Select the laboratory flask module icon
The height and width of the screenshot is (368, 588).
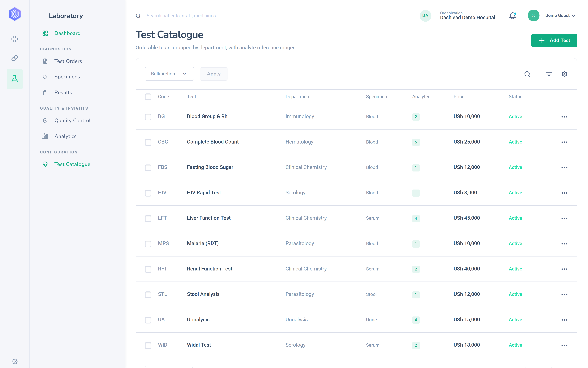point(15,79)
